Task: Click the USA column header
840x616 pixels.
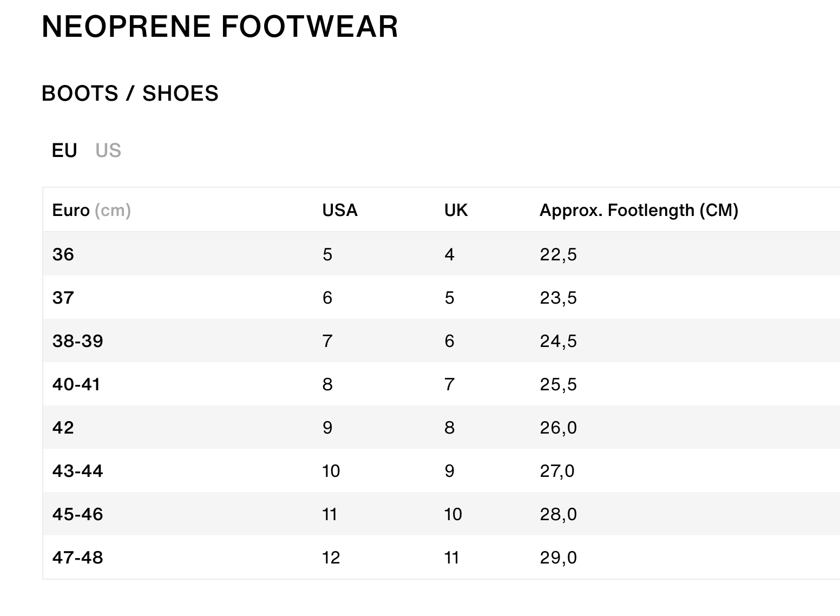Action: click(340, 210)
